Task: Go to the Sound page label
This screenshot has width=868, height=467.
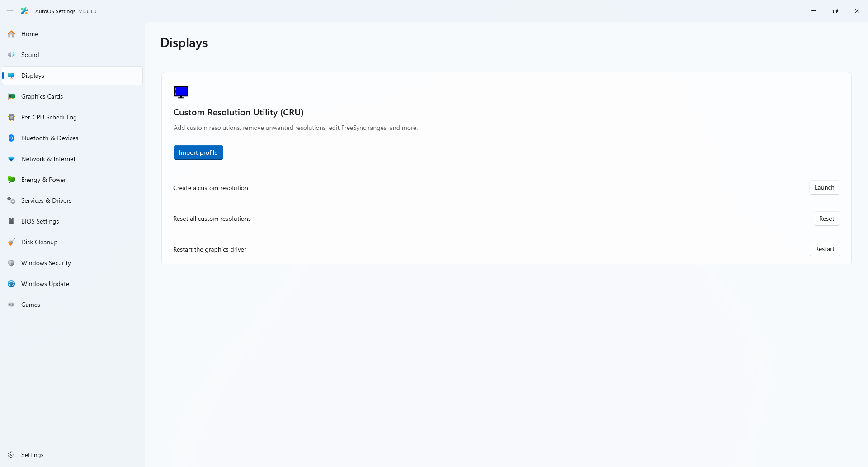Action: [x=30, y=55]
